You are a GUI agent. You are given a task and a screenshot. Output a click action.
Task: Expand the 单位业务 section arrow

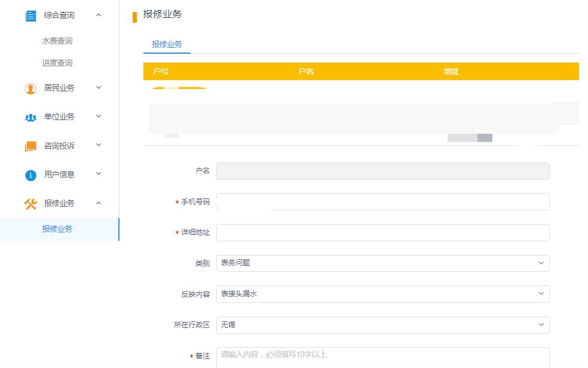(99, 116)
